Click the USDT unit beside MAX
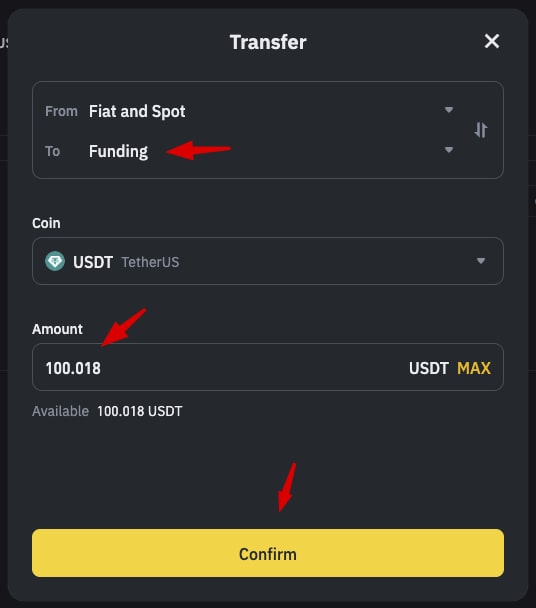The width and height of the screenshot is (536, 608). click(x=429, y=368)
